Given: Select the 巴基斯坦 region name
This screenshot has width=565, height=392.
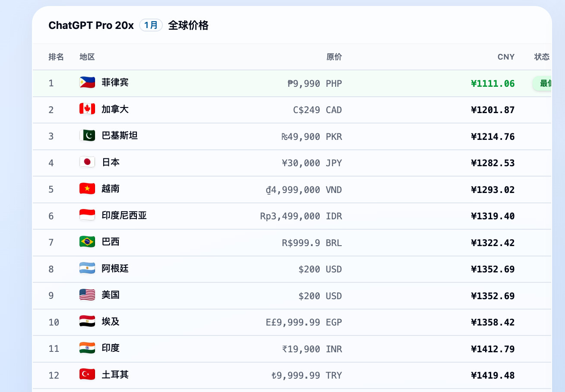Looking at the screenshot, I should [x=120, y=136].
